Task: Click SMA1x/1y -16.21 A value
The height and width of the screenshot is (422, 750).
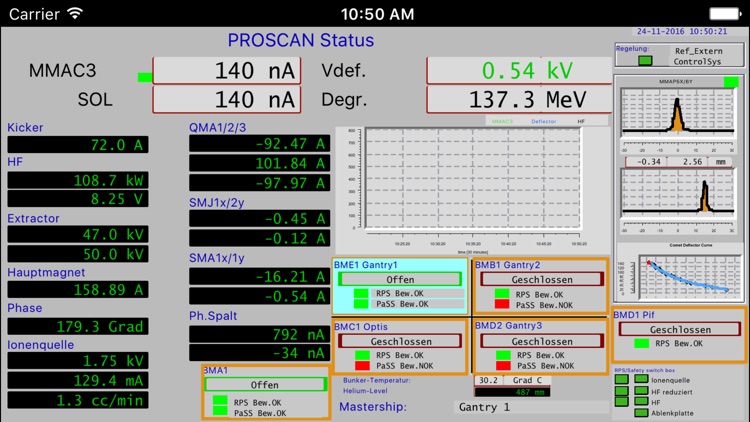Action: pyautogui.click(x=259, y=276)
